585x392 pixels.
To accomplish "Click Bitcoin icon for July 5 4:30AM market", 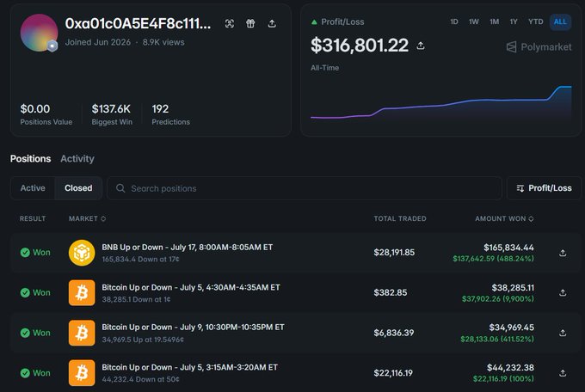I will pos(82,293).
